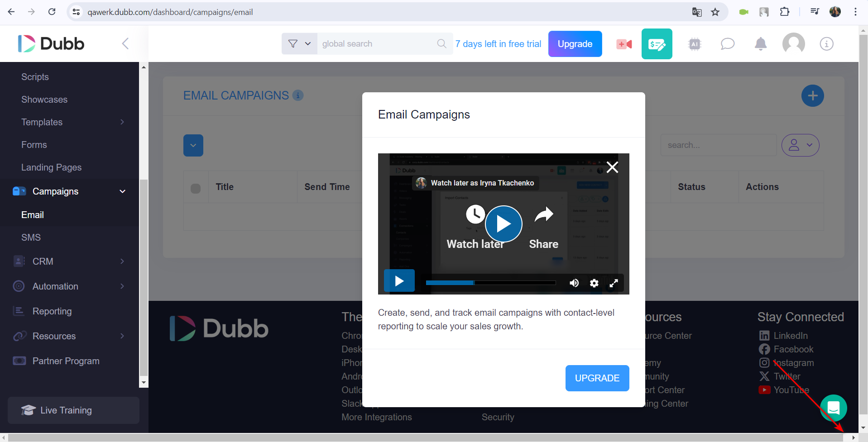This screenshot has width=868, height=442.
Task: Select SMS campaigns
Action: coord(31,238)
